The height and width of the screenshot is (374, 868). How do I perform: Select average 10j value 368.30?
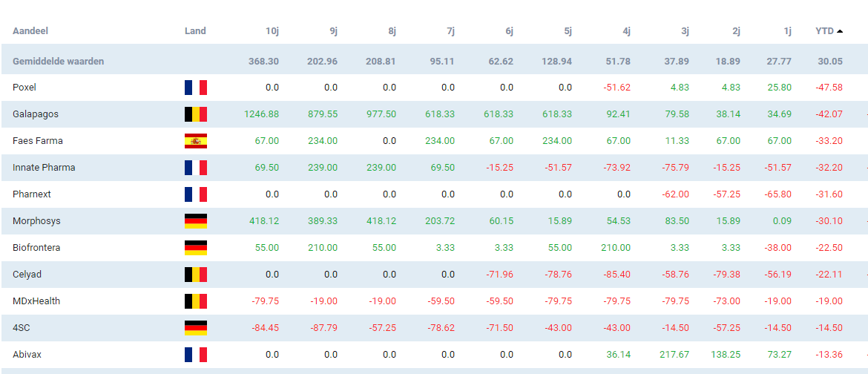coord(263,61)
